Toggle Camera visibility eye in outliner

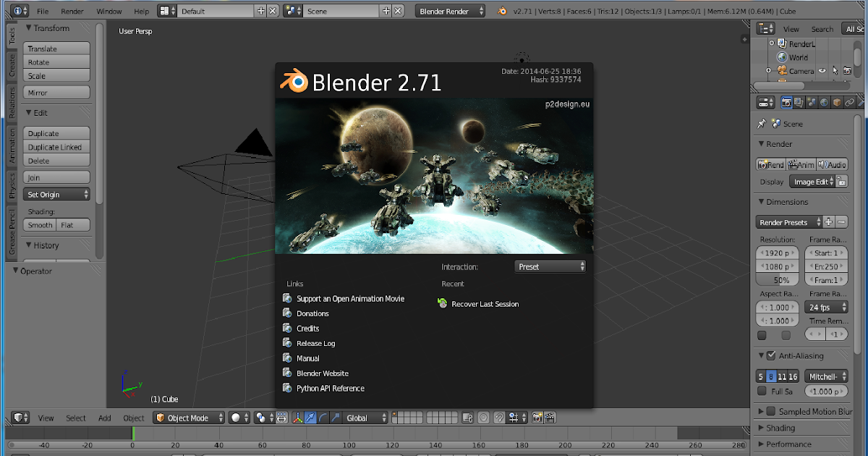point(822,71)
